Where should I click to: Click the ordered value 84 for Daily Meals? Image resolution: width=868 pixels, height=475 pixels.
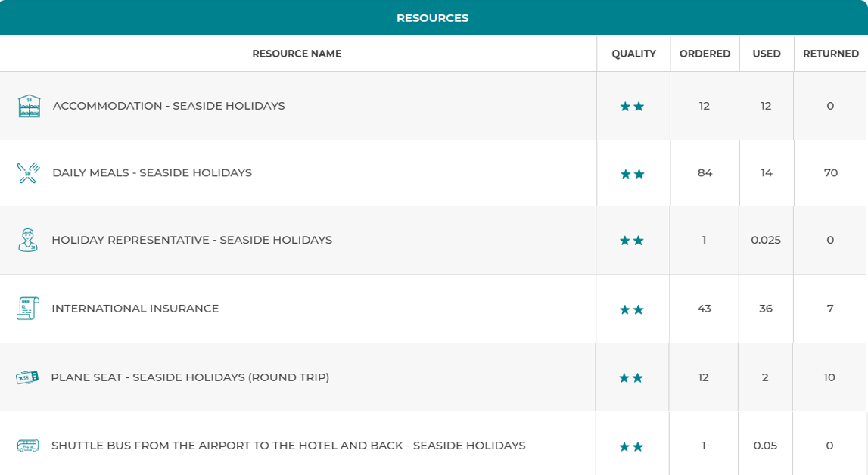(705, 173)
